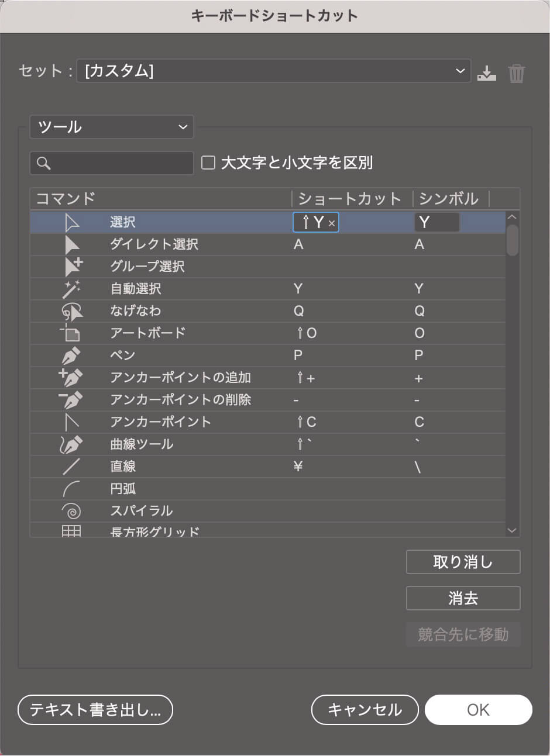
Task: Enable 大文字と小文字を区別 checkbox
Action: [x=208, y=163]
